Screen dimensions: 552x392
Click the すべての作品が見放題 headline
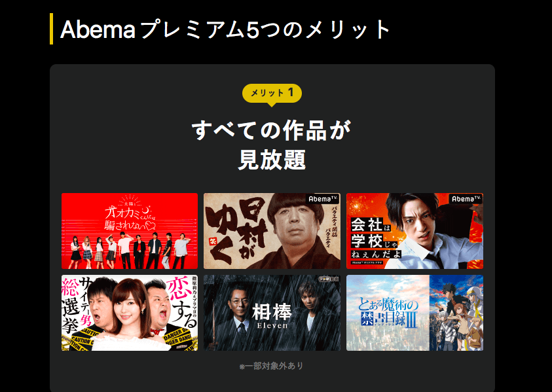(x=272, y=145)
